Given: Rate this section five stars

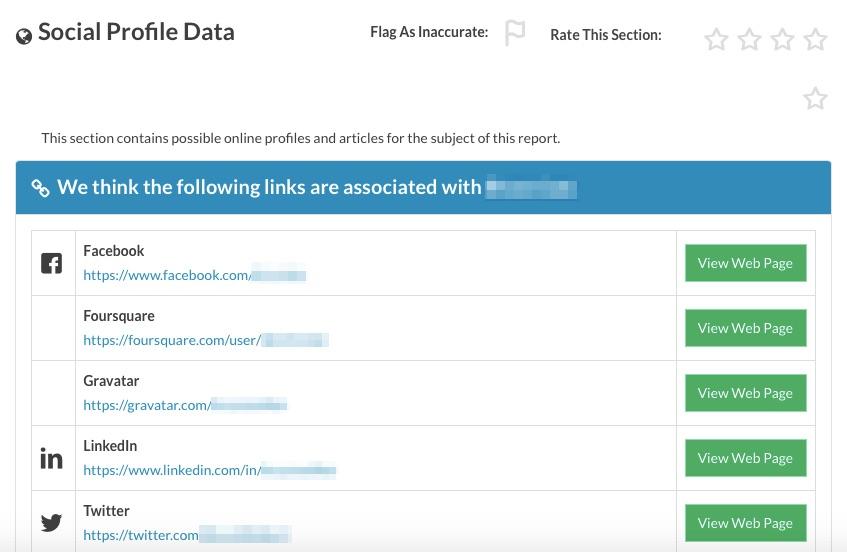Looking at the screenshot, I should [815, 98].
